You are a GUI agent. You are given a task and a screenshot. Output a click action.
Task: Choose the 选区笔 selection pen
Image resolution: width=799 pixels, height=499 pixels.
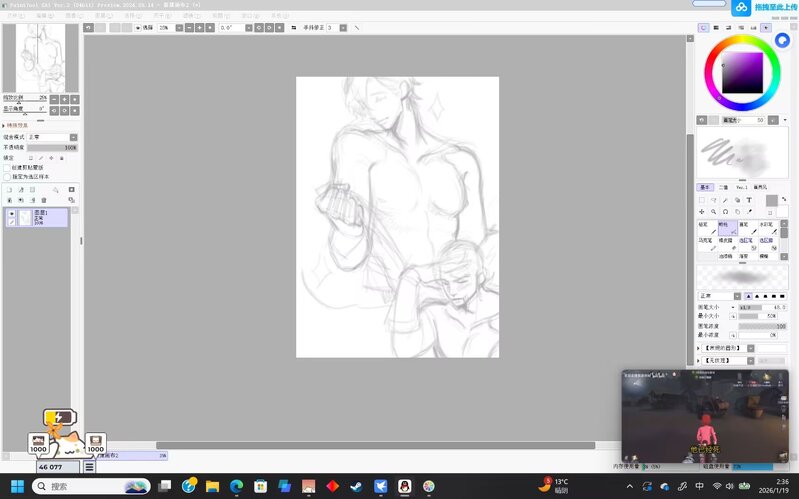click(748, 244)
